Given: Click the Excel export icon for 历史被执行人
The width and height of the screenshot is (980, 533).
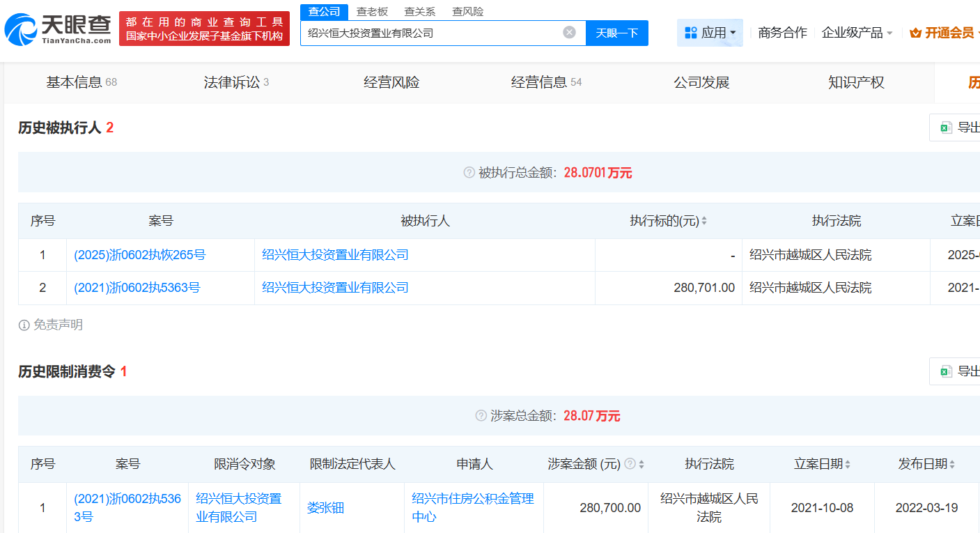Looking at the screenshot, I should click(x=946, y=128).
